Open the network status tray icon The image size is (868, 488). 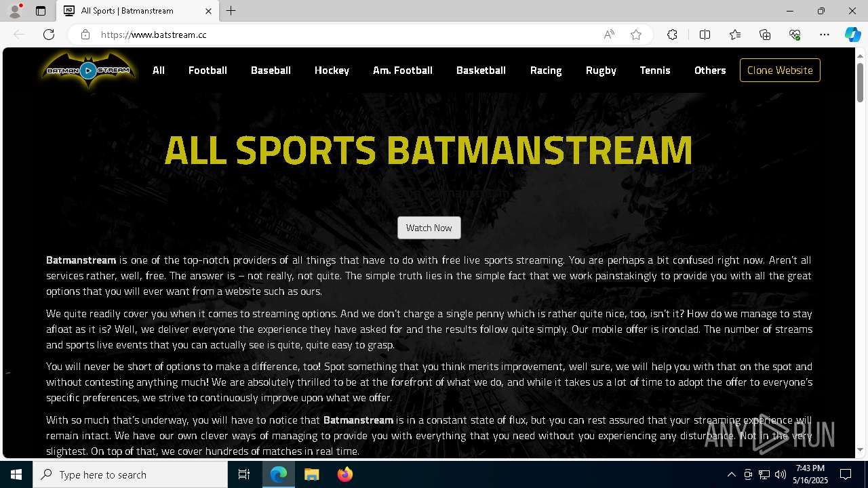[764, 474]
